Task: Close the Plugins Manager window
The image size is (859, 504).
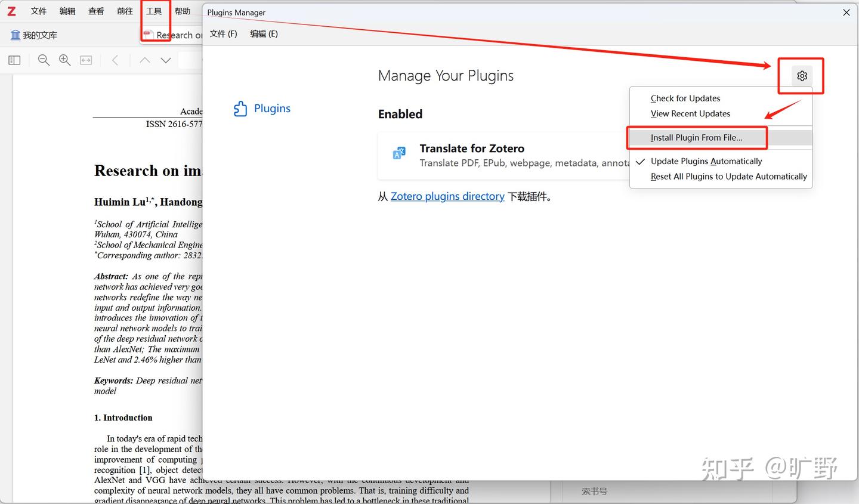Action: [x=846, y=13]
